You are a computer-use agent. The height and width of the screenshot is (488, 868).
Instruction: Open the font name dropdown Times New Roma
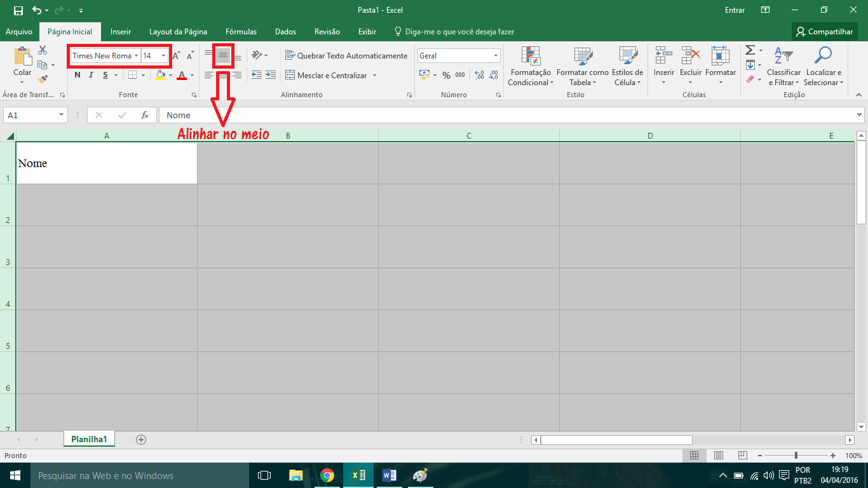click(136, 56)
